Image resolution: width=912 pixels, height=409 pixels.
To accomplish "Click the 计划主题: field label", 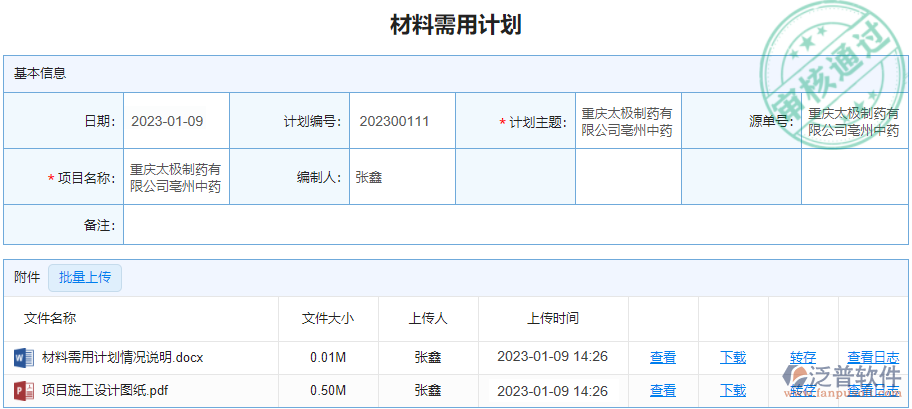I will click(x=533, y=122).
